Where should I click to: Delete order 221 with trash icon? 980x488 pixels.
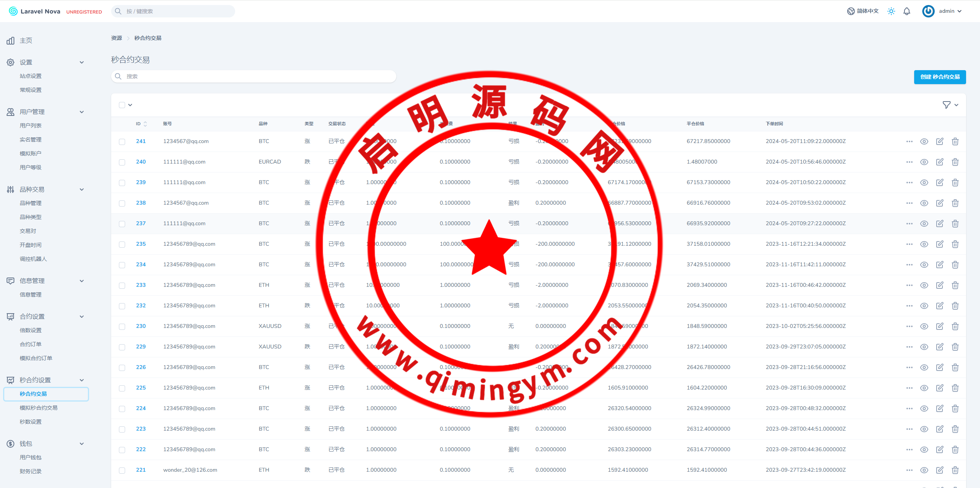[x=955, y=470]
